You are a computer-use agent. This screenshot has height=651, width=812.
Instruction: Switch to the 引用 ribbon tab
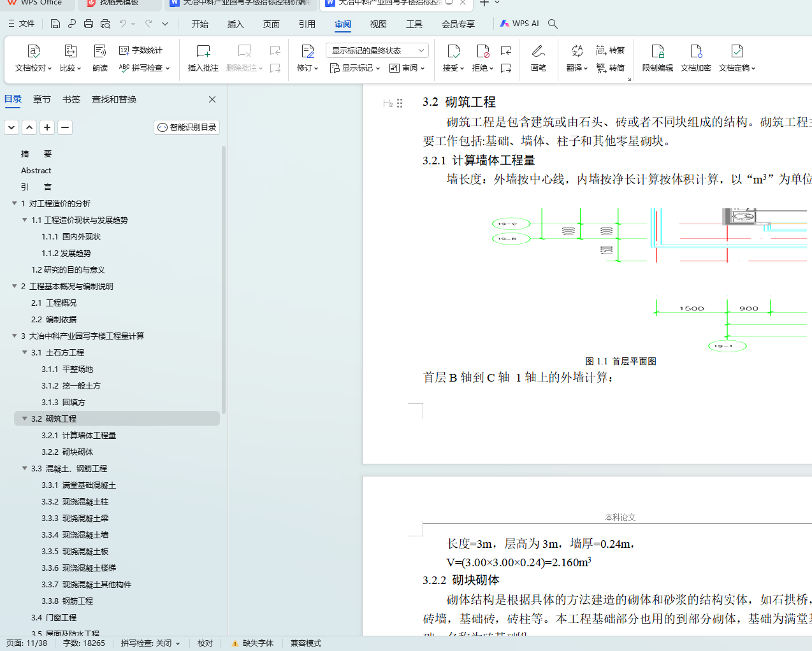click(x=307, y=24)
